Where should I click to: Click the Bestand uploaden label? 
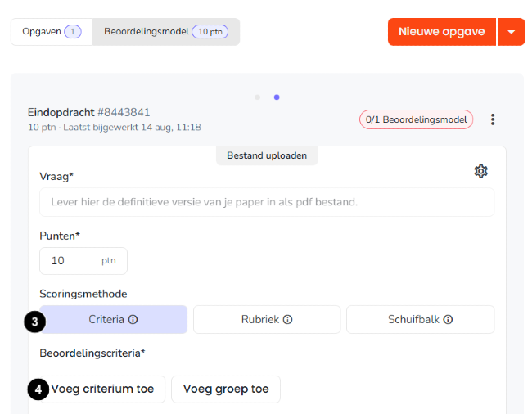[267, 155]
